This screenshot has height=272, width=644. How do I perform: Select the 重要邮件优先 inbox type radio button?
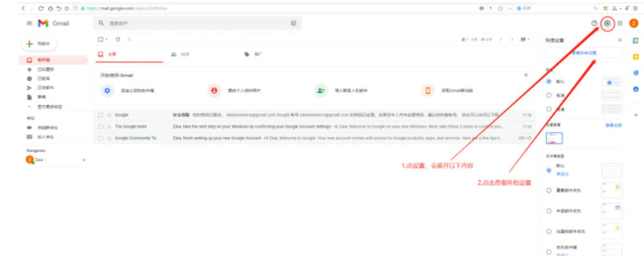pos(549,190)
